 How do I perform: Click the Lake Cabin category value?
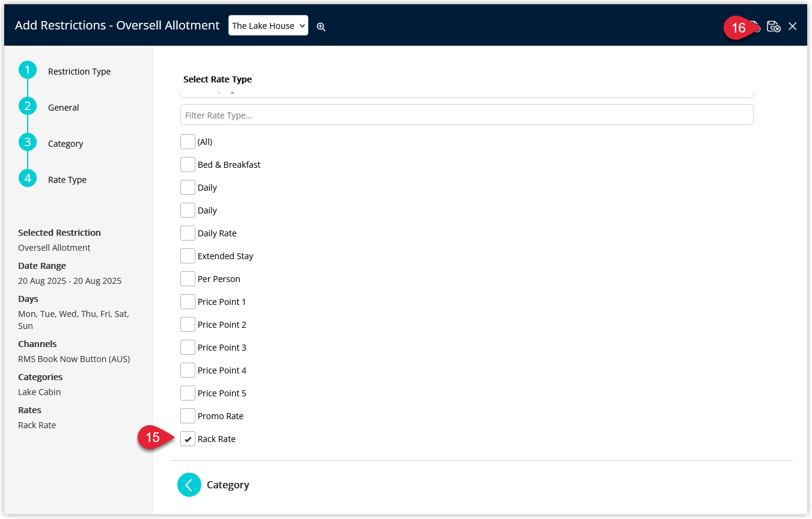pyautogui.click(x=39, y=392)
